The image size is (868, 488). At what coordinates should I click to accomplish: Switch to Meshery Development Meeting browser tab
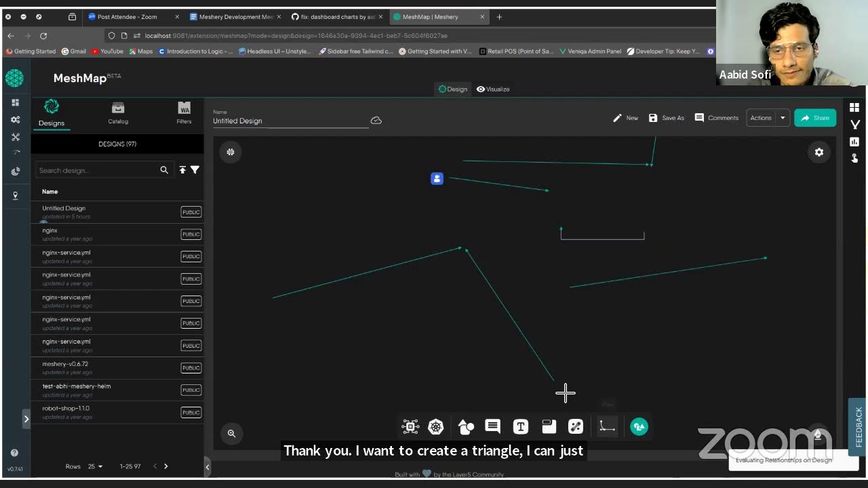(x=236, y=17)
